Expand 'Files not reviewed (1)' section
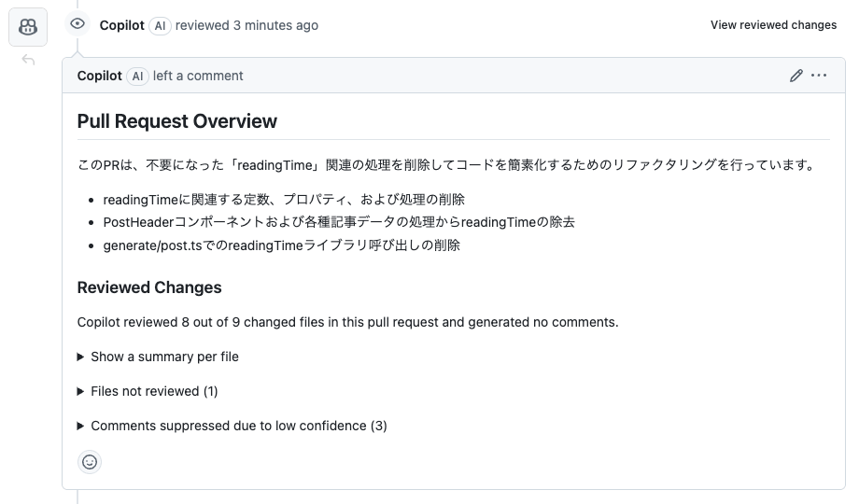This screenshot has width=859, height=504. pos(148,391)
